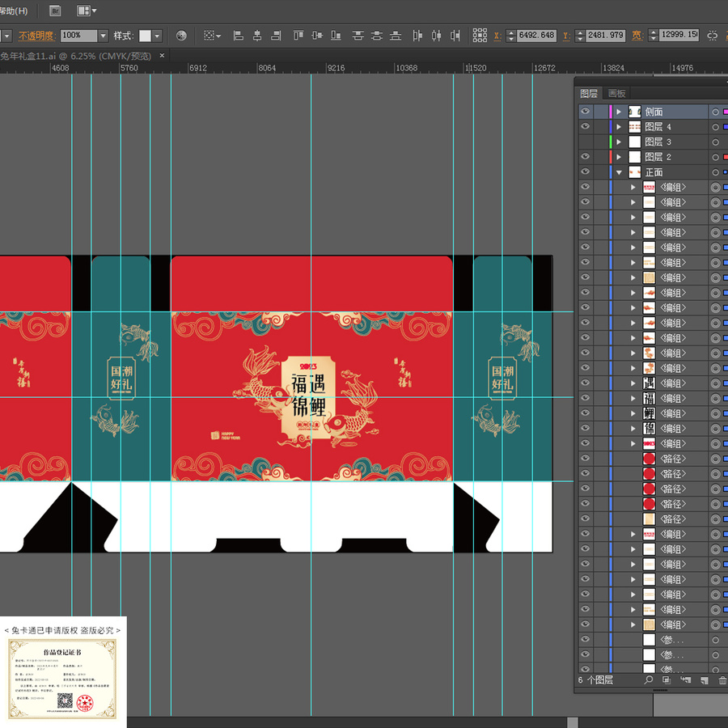Expand the 侧面 layer

click(619, 112)
